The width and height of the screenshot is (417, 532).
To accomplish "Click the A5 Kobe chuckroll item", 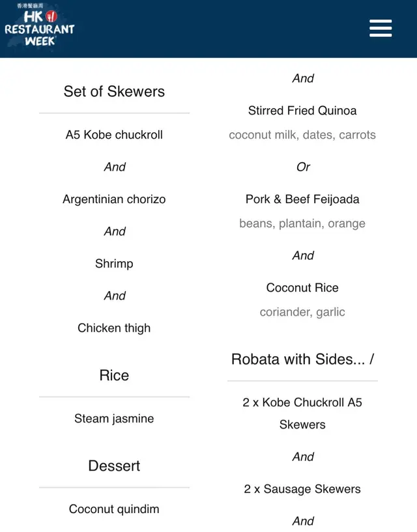I will point(114,135).
